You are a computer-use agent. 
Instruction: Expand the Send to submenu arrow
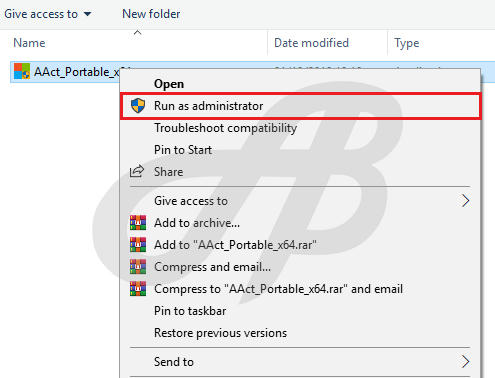tap(466, 361)
